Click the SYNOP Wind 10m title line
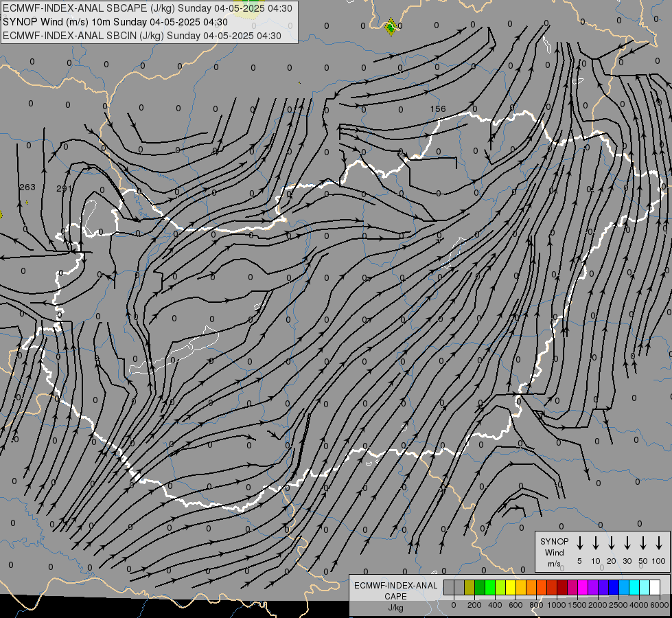This screenshot has height=618, width=672. pyautogui.click(x=115, y=22)
